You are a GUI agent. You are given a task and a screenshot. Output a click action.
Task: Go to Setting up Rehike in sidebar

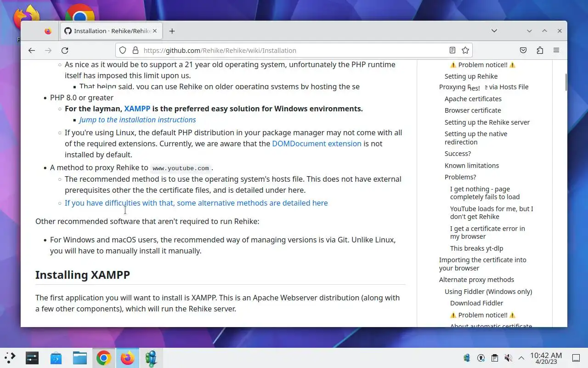471,76
